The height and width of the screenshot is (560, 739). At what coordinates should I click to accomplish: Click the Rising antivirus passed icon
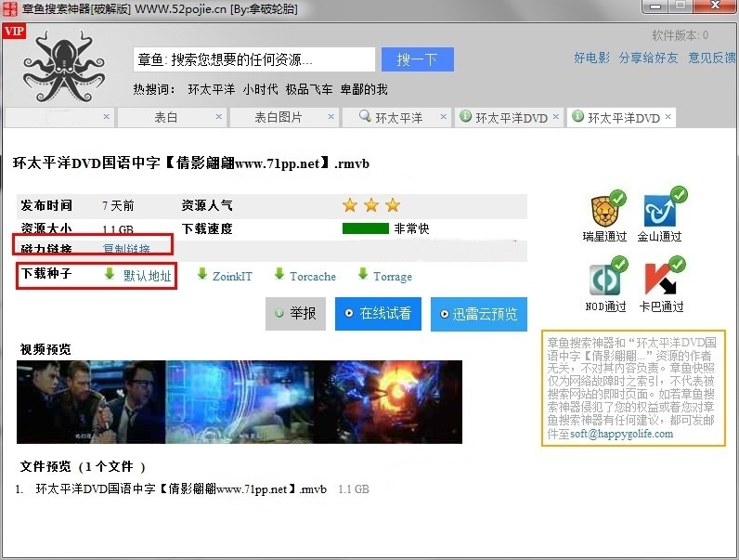(608, 208)
